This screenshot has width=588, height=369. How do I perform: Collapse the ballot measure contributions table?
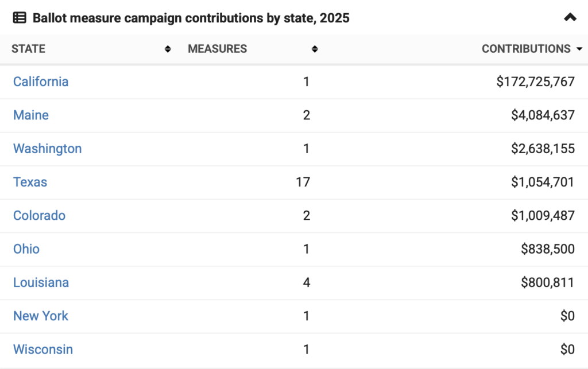[570, 18]
